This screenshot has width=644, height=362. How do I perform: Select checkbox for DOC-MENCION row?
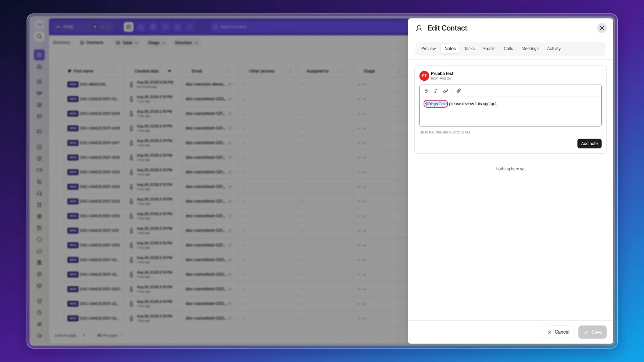click(57, 84)
